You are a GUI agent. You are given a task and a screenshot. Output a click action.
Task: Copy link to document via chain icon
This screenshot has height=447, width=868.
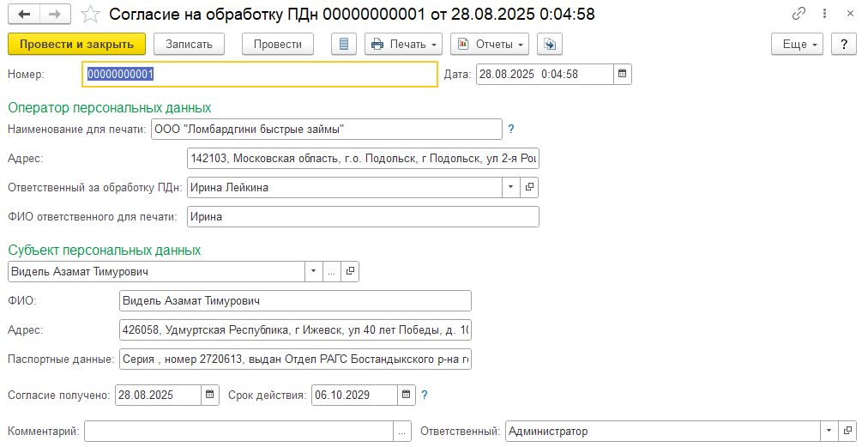(799, 15)
